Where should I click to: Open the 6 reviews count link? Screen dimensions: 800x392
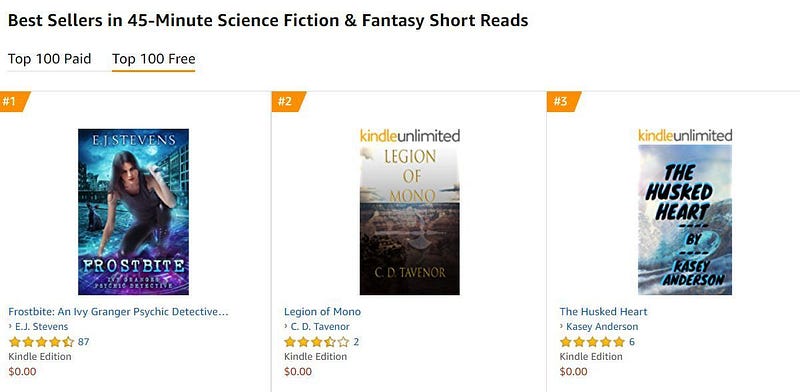(x=632, y=342)
